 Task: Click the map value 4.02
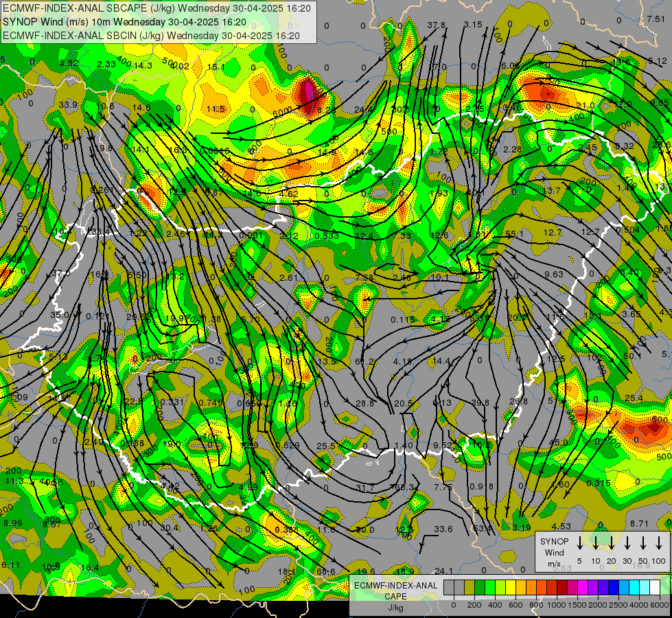pyautogui.click(x=179, y=66)
